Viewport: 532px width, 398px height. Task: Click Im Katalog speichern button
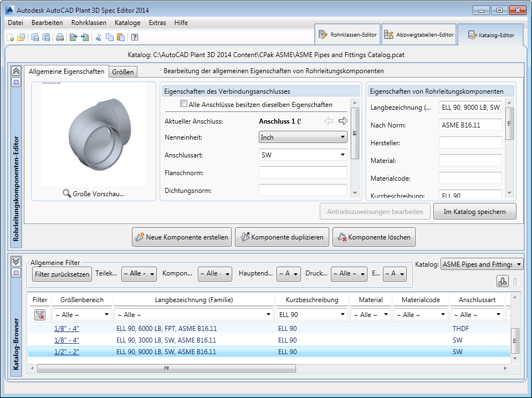coord(475,211)
